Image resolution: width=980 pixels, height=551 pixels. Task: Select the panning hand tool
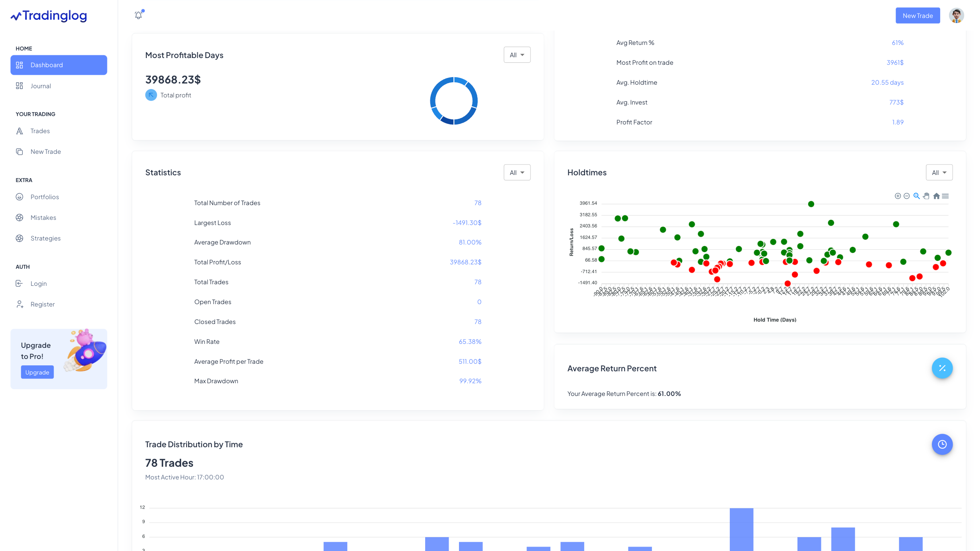coord(926,196)
